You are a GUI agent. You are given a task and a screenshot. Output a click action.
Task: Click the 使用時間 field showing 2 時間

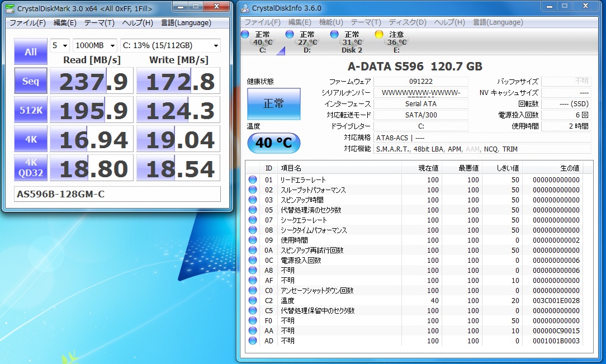coord(566,126)
